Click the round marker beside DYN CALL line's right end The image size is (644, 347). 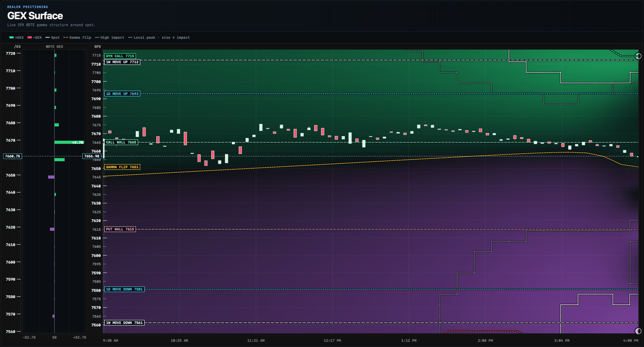638,56
